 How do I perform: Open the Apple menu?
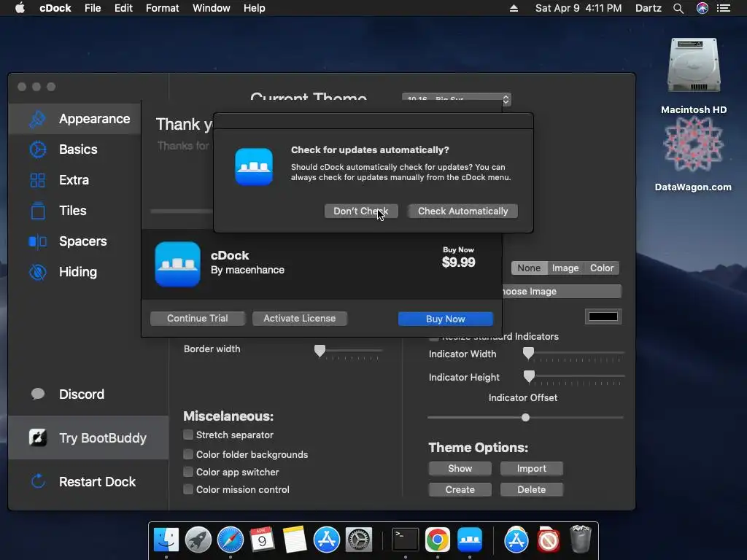coord(20,8)
